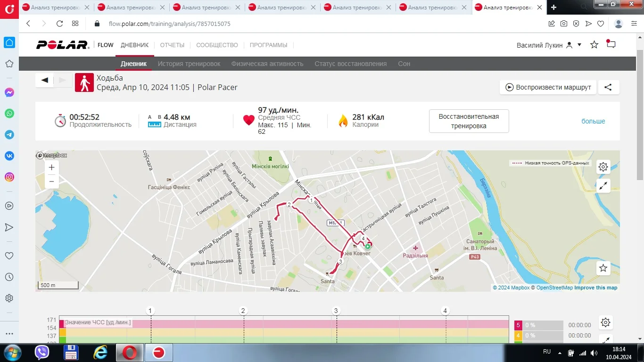Click the больше link

[x=593, y=121]
